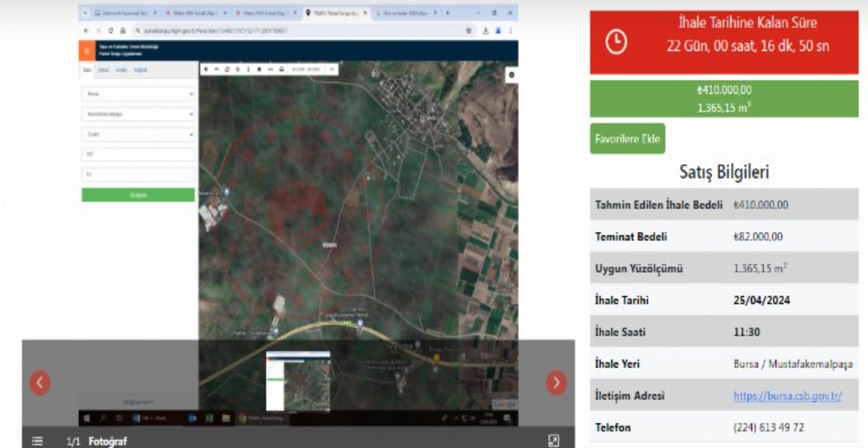Screen dimensions: 868x448
Task: Select the active TKGM Parsel Sorgu browser tab
Action: tap(336, 13)
